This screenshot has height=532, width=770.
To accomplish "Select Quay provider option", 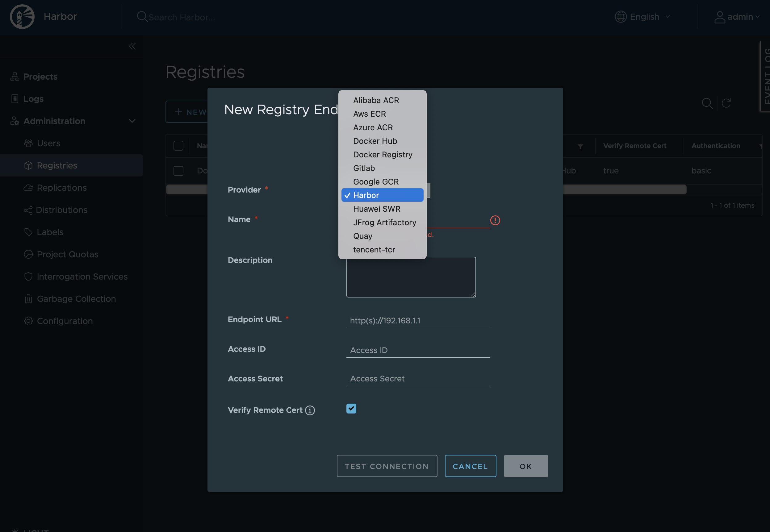I will point(382,236).
